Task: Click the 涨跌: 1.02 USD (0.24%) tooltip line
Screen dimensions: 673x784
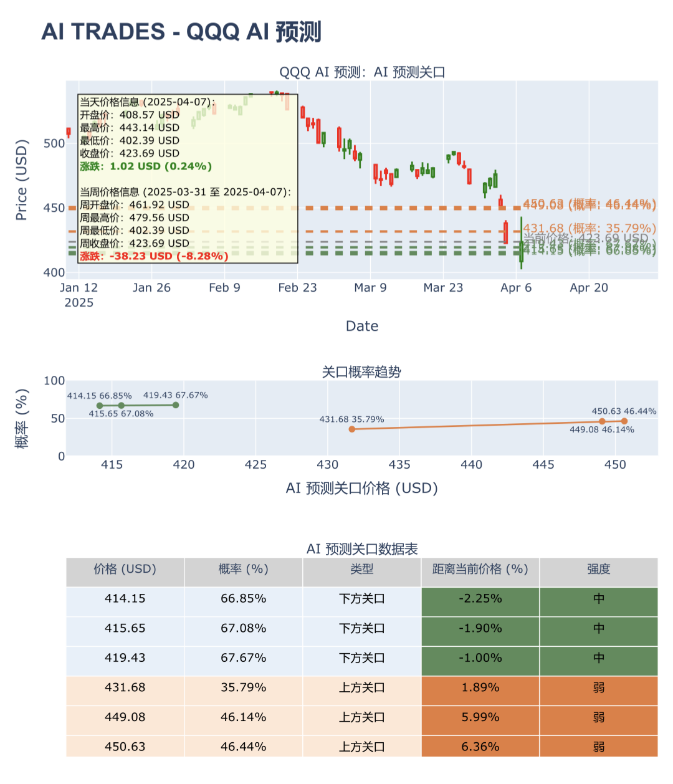Action: pos(146,166)
